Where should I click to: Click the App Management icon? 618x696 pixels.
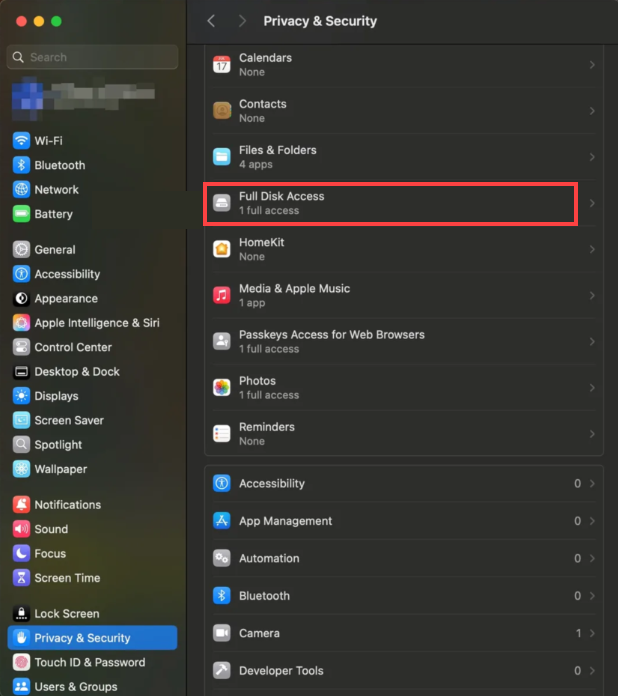222,521
